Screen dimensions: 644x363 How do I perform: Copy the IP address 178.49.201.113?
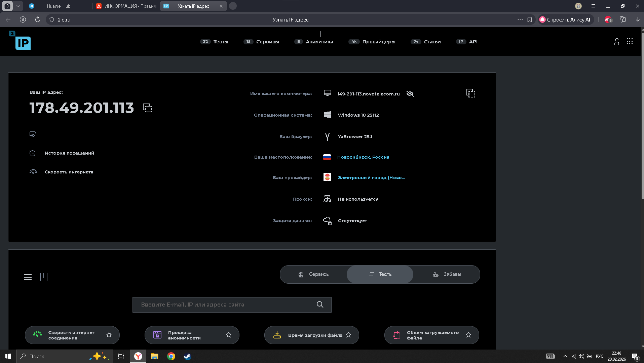click(147, 108)
